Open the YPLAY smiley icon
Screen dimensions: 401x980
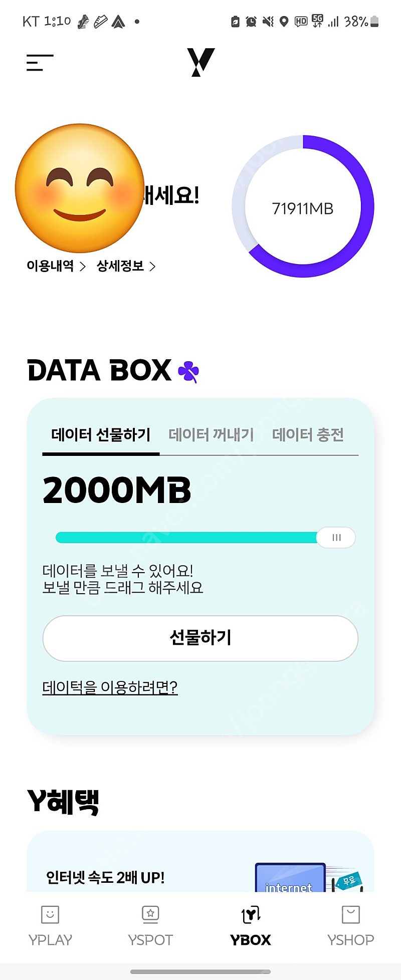(x=50, y=914)
